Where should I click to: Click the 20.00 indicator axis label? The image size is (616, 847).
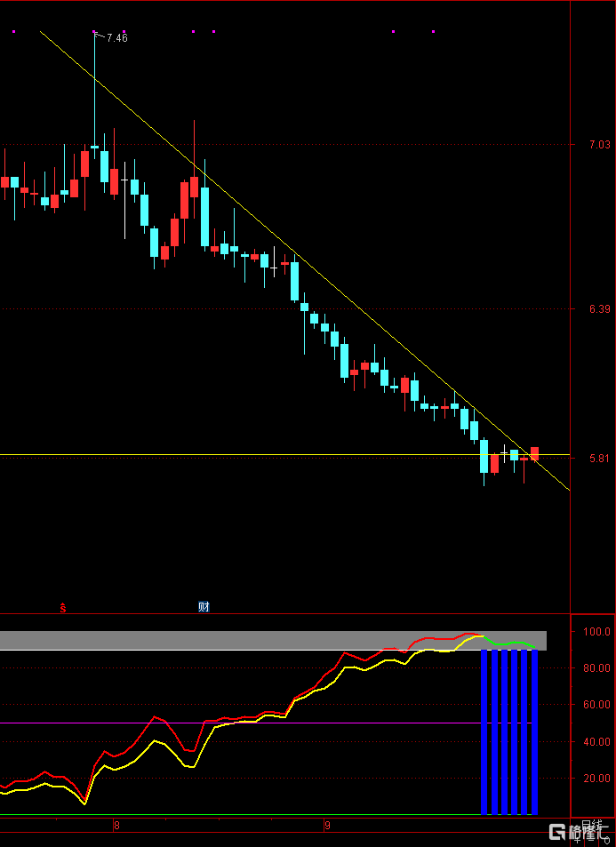(x=596, y=779)
